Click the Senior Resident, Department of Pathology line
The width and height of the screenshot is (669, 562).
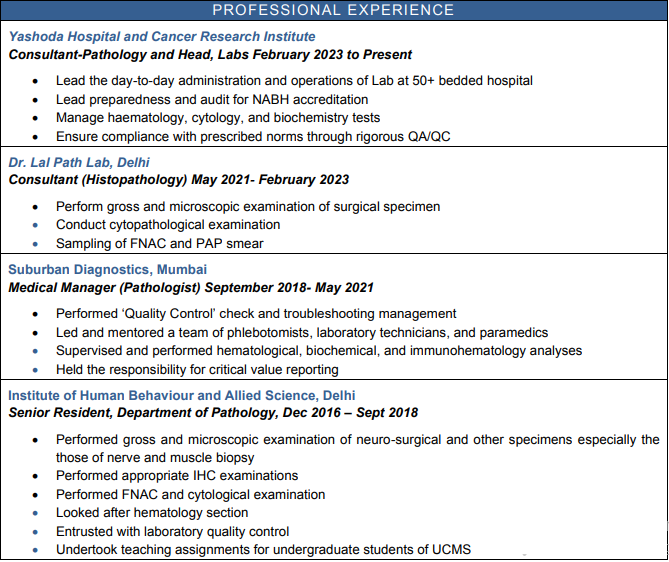213,413
